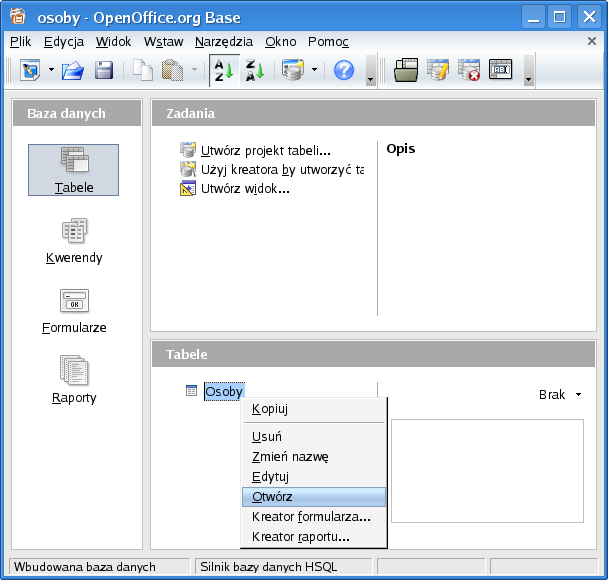Choose Kreator raportu from context menu
The image size is (608, 580).
(x=314, y=537)
